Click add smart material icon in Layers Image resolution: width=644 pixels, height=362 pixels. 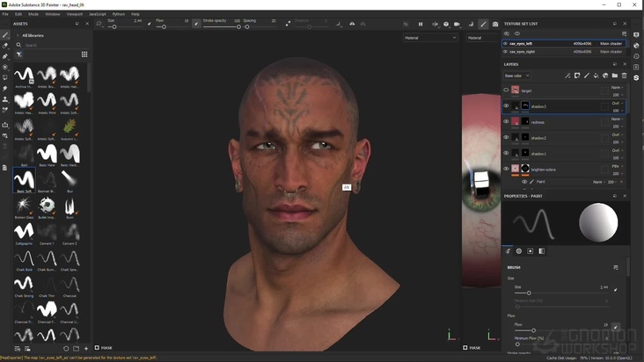click(x=605, y=76)
